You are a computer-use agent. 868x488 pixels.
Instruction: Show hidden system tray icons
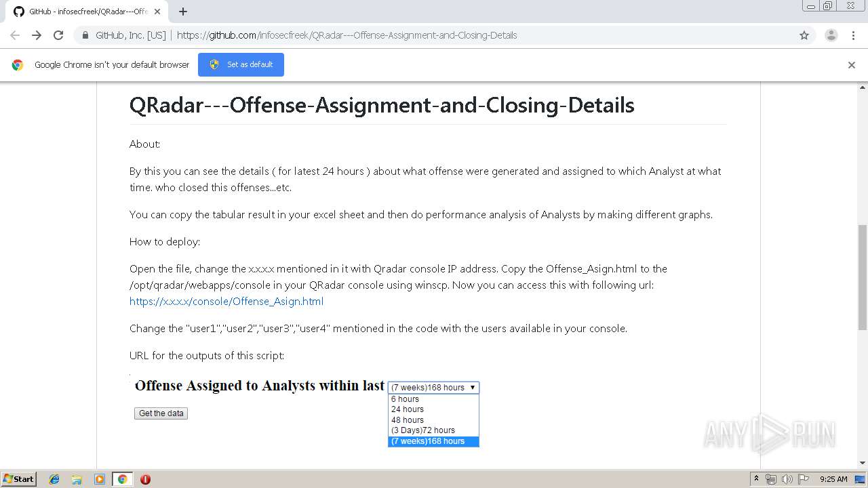pos(756,479)
